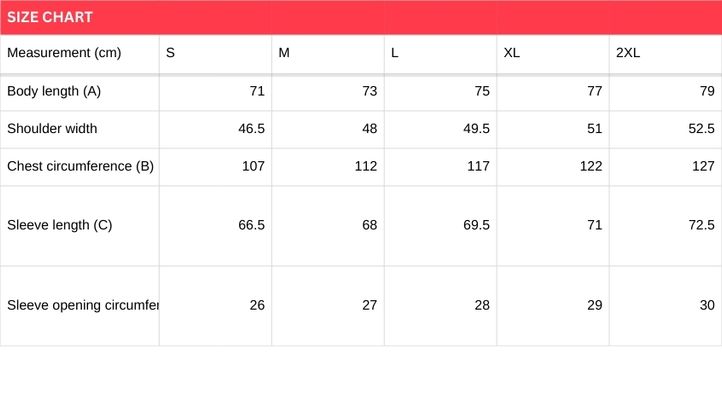Select shoulder width value 46.5 for S

click(x=251, y=129)
